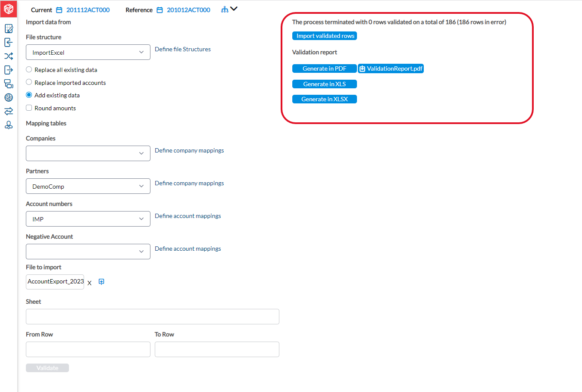Click Import validated rows button
Screen dimensions: 582x392
(325, 36)
